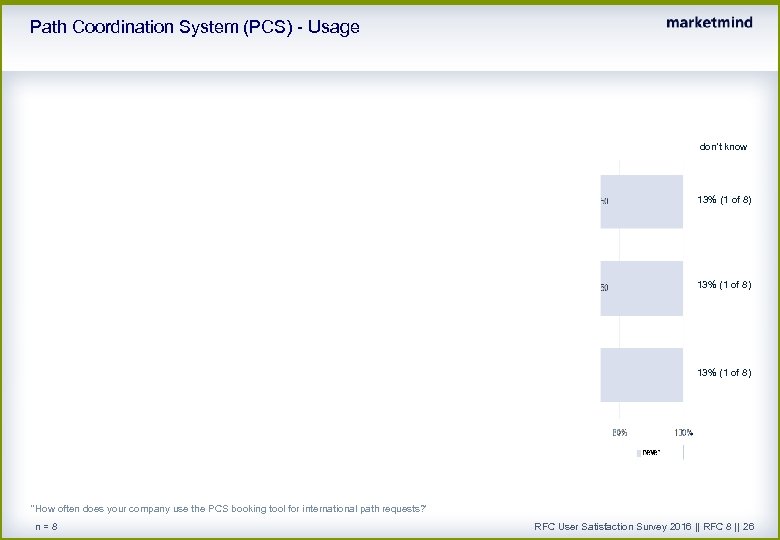780x540 pixels.
Task: Click the second '13% (1 of 8)' label
Action: (724, 285)
